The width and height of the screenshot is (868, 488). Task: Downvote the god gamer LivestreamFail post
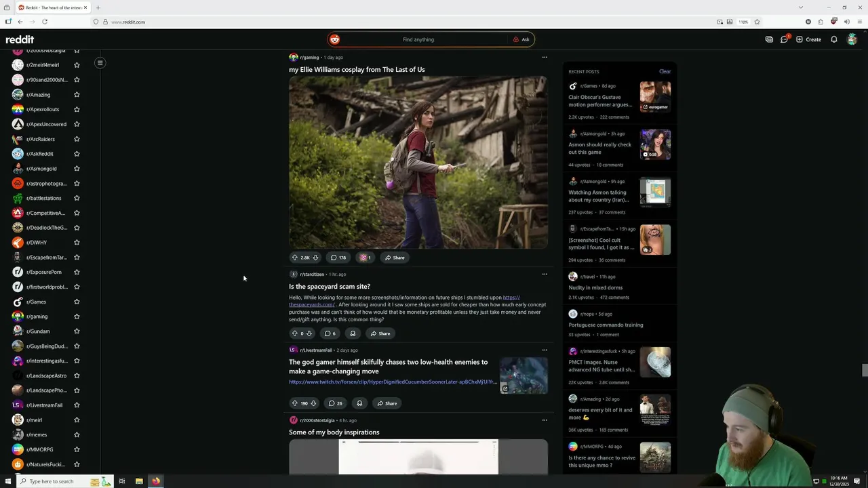click(313, 403)
